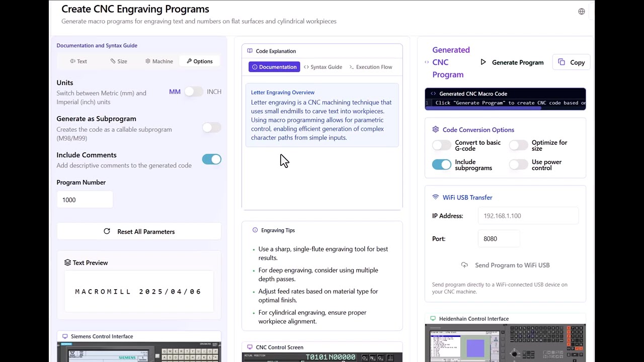Click the layers icon beside Text Preview
Viewport: 644px width, 362px height.
pyautogui.click(x=67, y=262)
